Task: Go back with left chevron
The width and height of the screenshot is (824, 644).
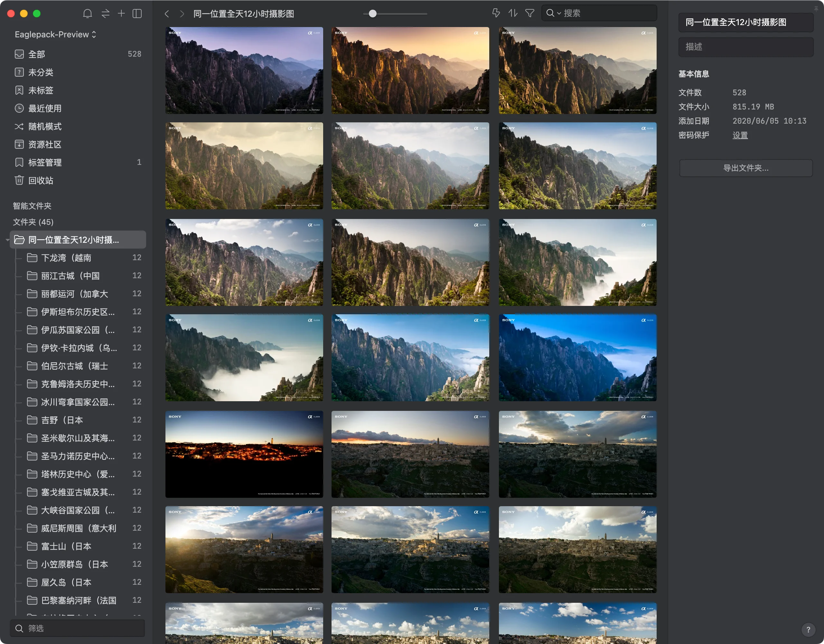Action: pyautogui.click(x=167, y=14)
